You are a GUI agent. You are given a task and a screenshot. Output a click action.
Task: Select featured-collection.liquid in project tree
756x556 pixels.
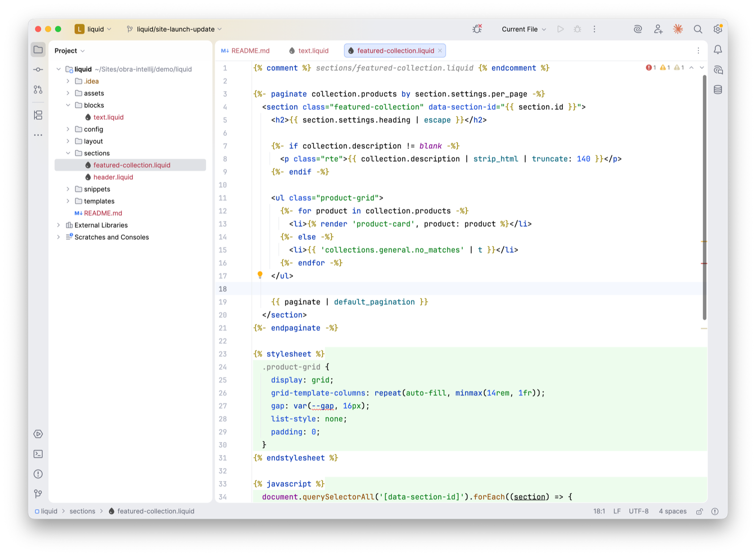coord(130,165)
